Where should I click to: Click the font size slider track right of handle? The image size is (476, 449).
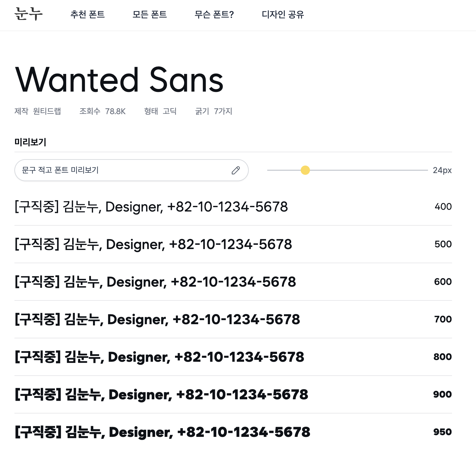[369, 170]
